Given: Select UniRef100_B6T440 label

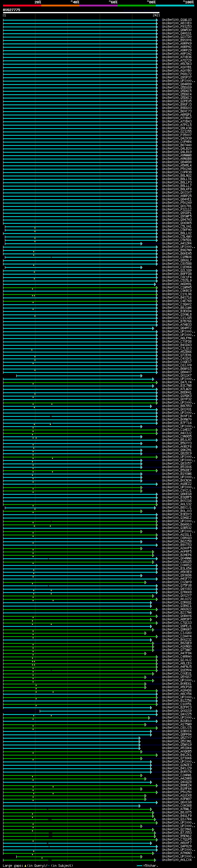Looking at the screenshot, I should coord(177,145).
